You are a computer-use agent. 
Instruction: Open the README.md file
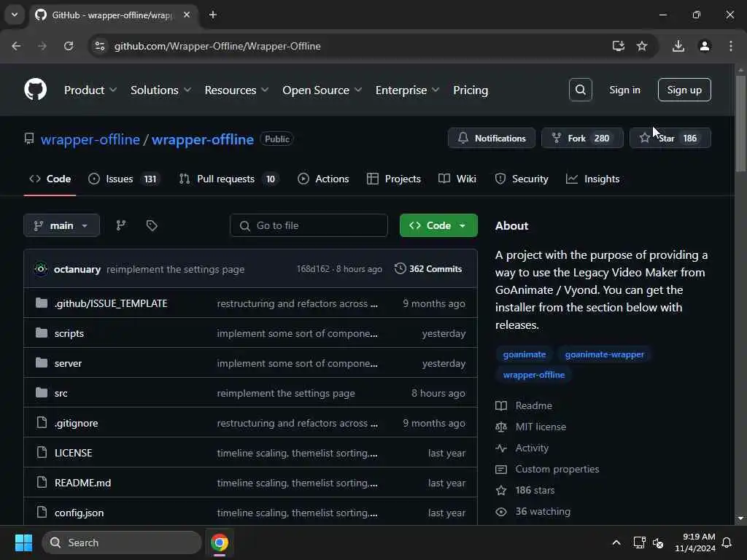(x=83, y=483)
